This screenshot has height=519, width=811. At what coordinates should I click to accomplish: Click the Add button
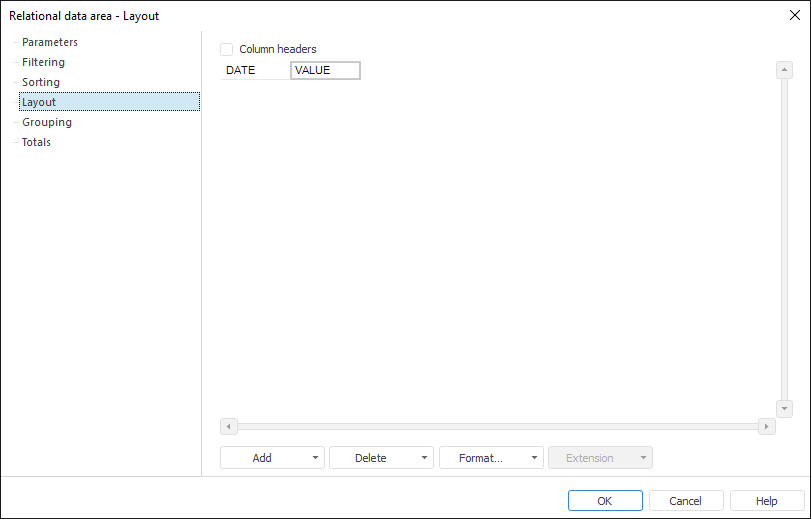pyautogui.click(x=262, y=458)
